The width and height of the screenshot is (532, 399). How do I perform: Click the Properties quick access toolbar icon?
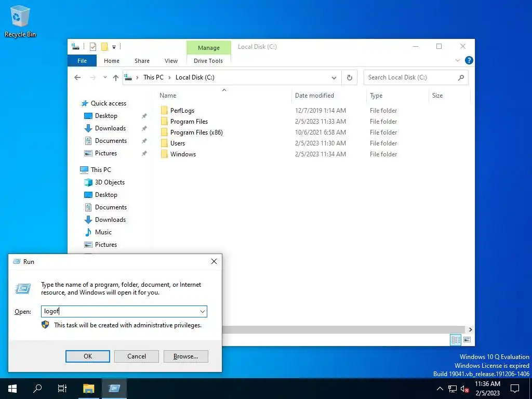[92, 47]
